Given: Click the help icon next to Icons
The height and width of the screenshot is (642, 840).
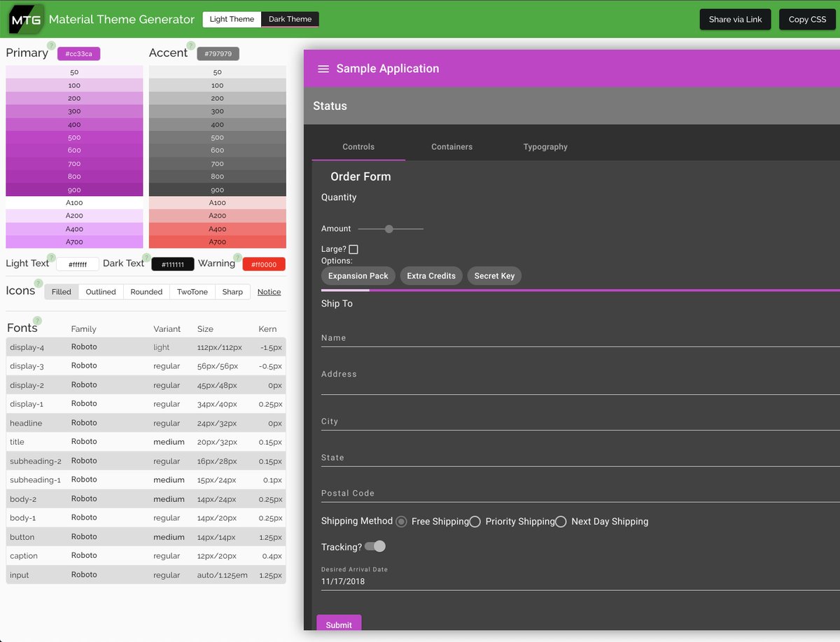Looking at the screenshot, I should (38, 284).
